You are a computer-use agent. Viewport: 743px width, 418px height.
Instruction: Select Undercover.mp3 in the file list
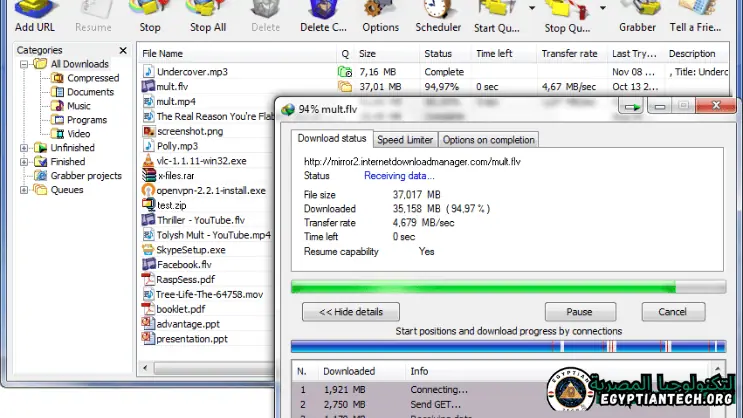[192, 72]
